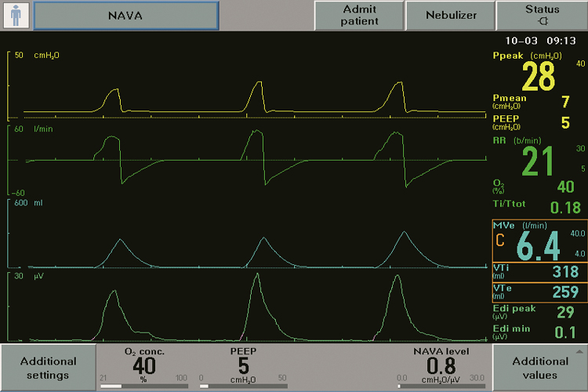The height and width of the screenshot is (392, 588).
Task: Select the VTe 259 ml value
Action: click(538, 292)
